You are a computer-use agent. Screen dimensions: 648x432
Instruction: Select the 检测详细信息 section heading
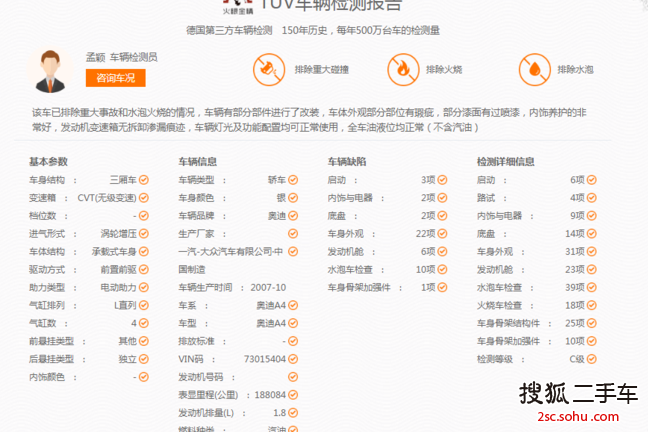(505, 162)
